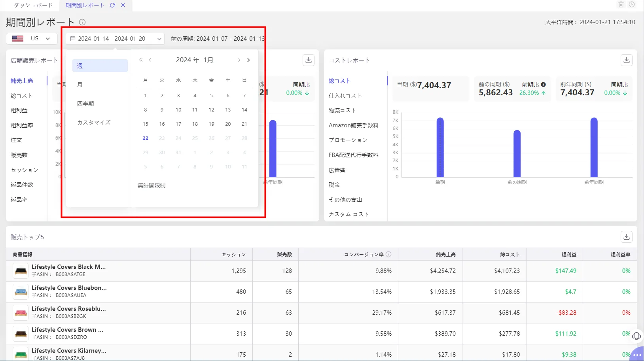The height and width of the screenshot is (361, 644).
Task: Select カスタマイズ period mode
Action: pyautogui.click(x=100, y=123)
